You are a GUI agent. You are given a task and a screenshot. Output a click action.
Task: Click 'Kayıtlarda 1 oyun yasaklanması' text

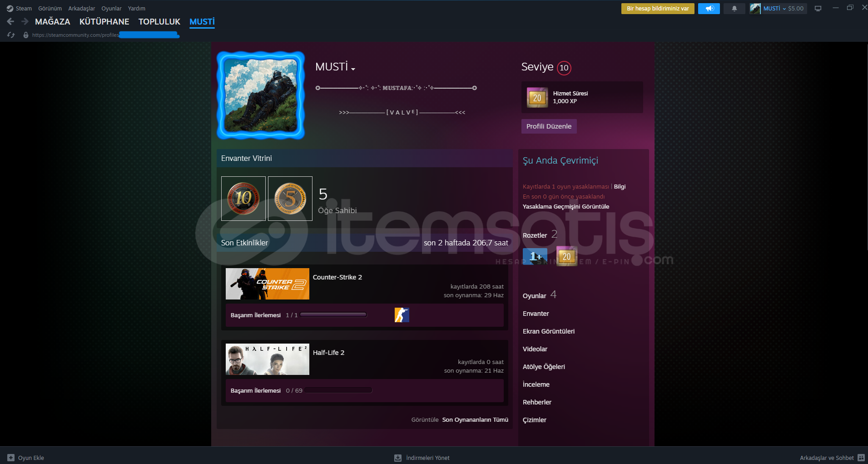566,187
